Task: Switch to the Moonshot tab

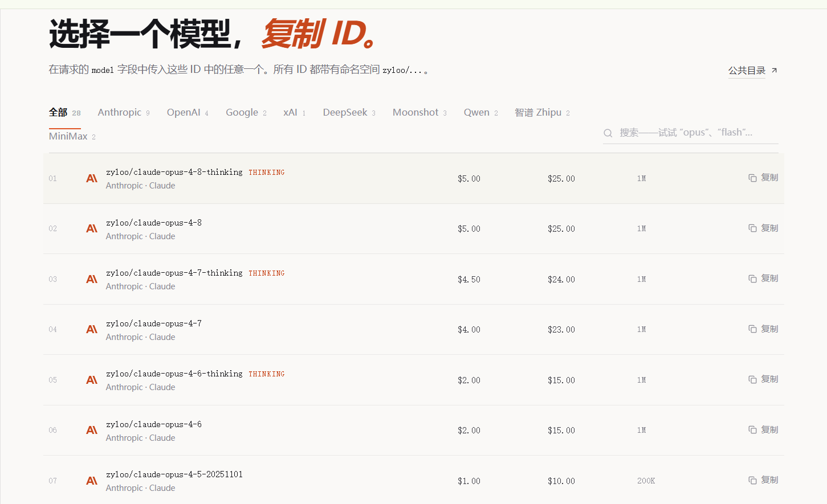Action: click(x=419, y=113)
